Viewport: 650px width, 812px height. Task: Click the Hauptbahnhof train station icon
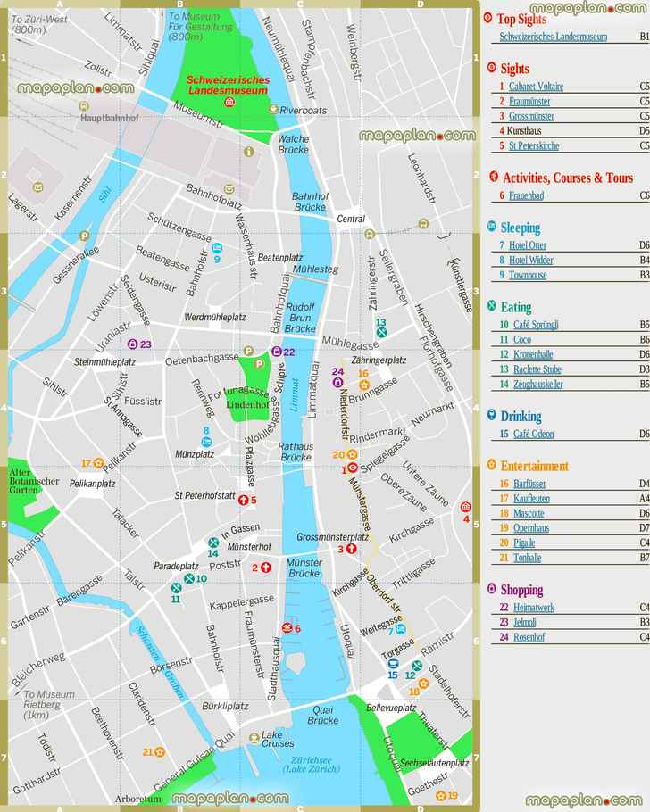tap(83, 106)
